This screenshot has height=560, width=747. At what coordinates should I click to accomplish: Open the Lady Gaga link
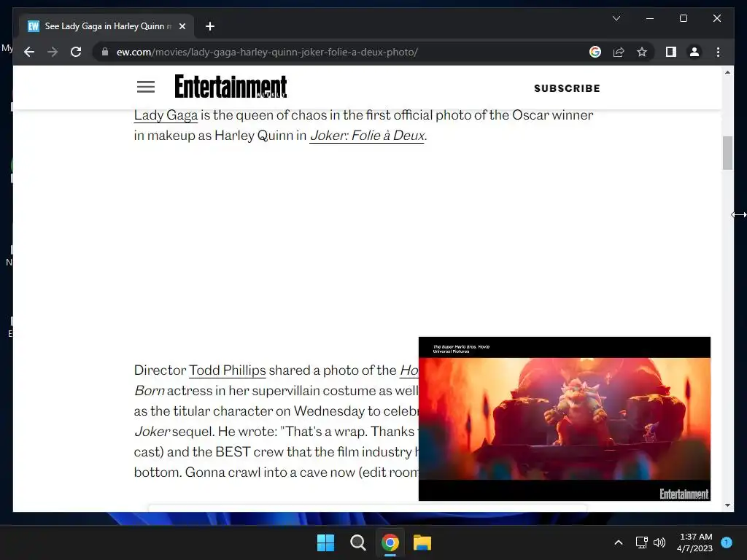(166, 115)
